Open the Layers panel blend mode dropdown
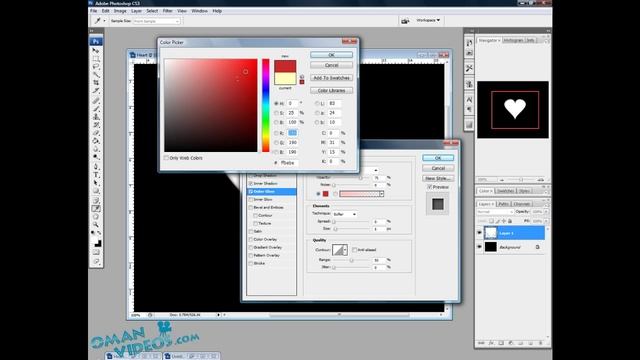 coord(495,212)
